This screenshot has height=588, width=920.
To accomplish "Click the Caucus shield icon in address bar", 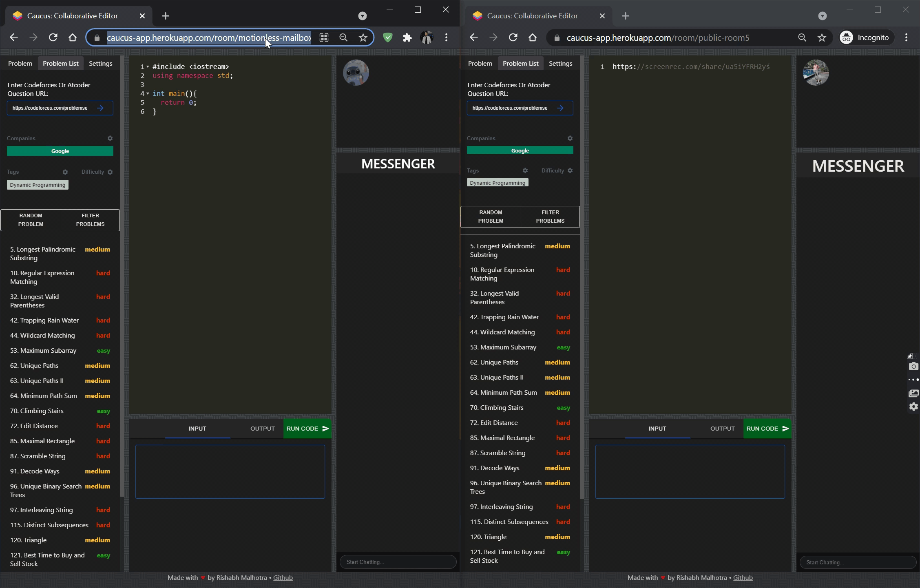I will 387,38.
